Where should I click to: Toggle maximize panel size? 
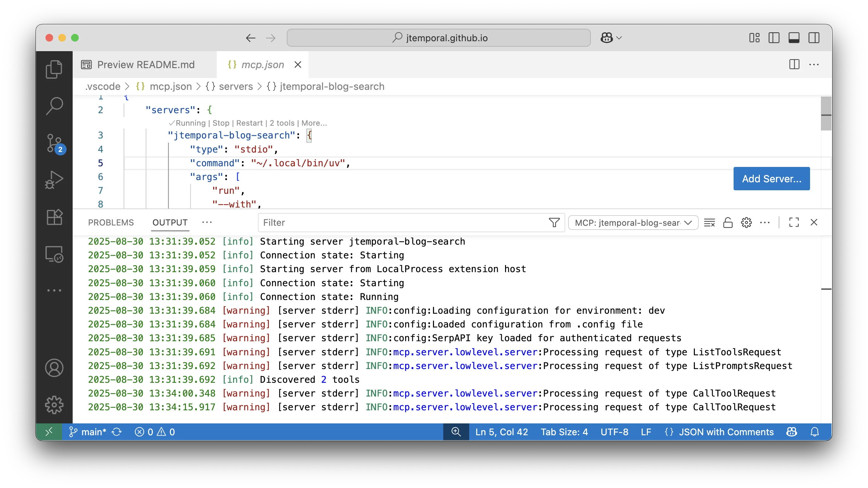coord(794,222)
